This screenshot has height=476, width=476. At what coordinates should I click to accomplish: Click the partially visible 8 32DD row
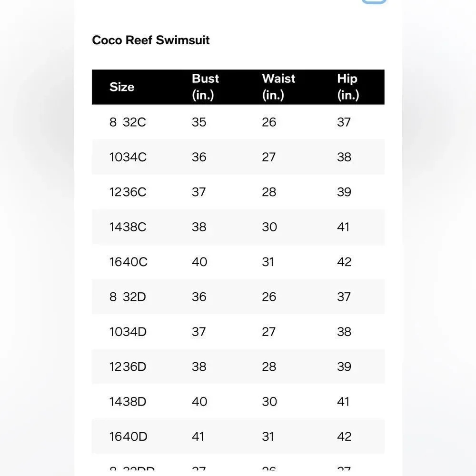238,465
